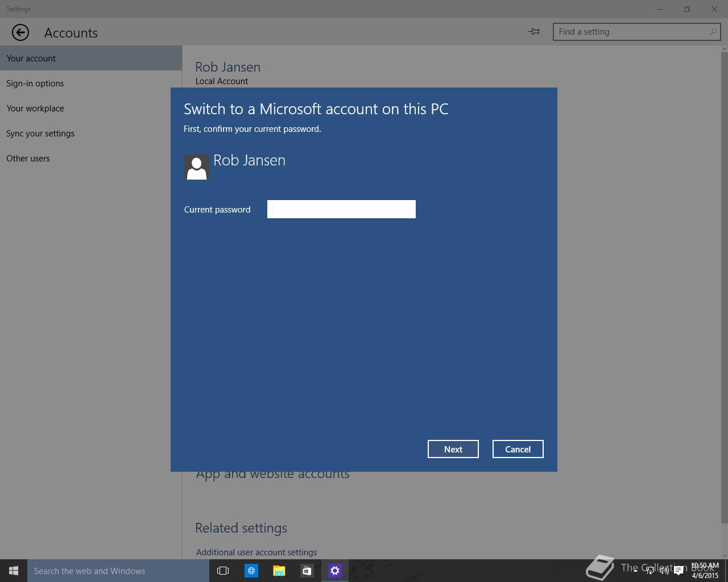This screenshot has width=728, height=582.
Task: Click scrollbar up arrow at the top
Action: pyautogui.click(x=724, y=49)
